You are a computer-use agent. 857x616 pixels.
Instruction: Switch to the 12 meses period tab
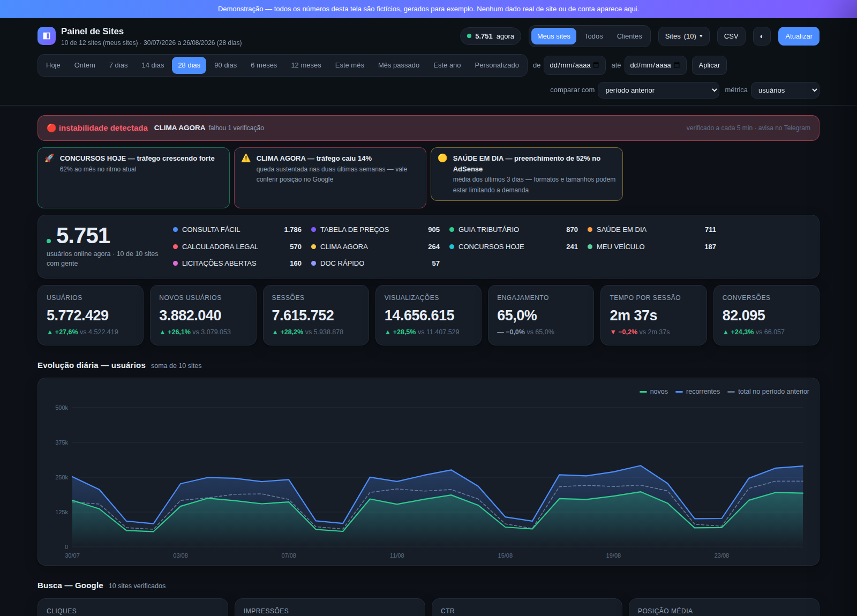(306, 65)
